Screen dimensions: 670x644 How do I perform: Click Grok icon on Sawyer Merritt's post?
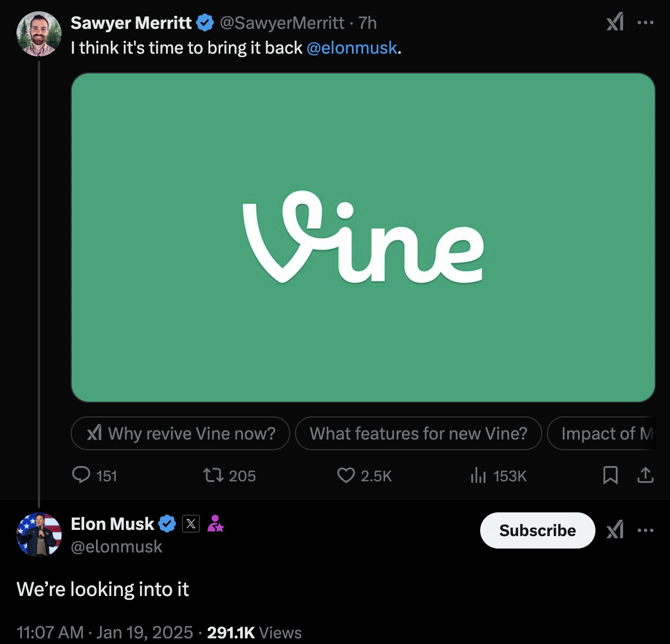point(615,23)
